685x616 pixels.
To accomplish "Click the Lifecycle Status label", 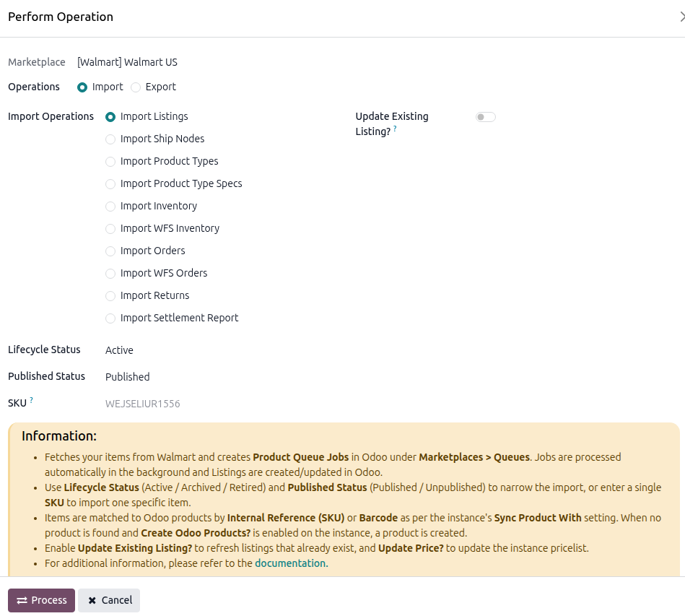I will point(44,350).
